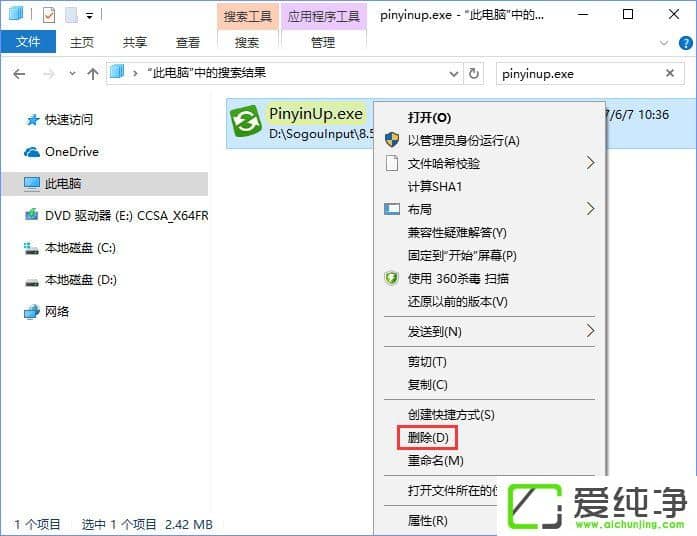The height and width of the screenshot is (536, 697).
Task: Expand the 文件哈希校验 submenu arrow
Action: point(590,163)
